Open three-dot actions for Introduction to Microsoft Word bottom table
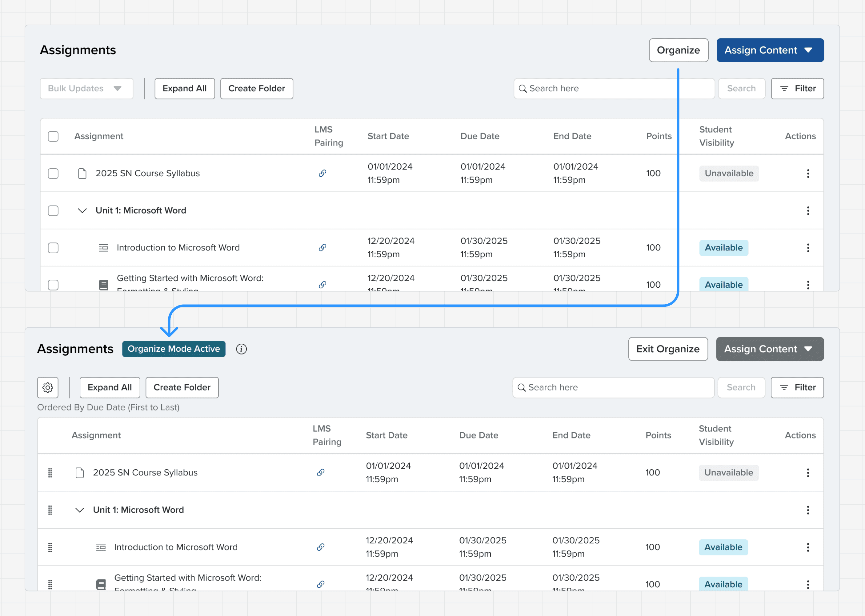Screen dimensions: 865x616 point(808,547)
